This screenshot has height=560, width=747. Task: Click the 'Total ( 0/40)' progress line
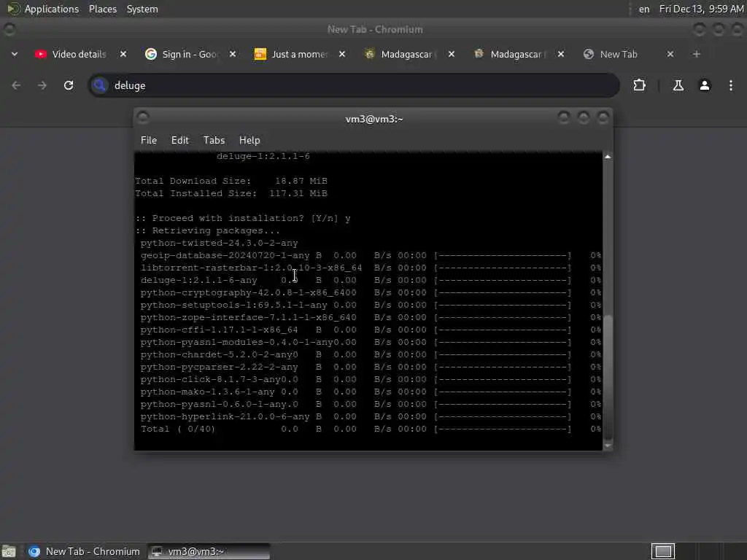click(x=370, y=429)
